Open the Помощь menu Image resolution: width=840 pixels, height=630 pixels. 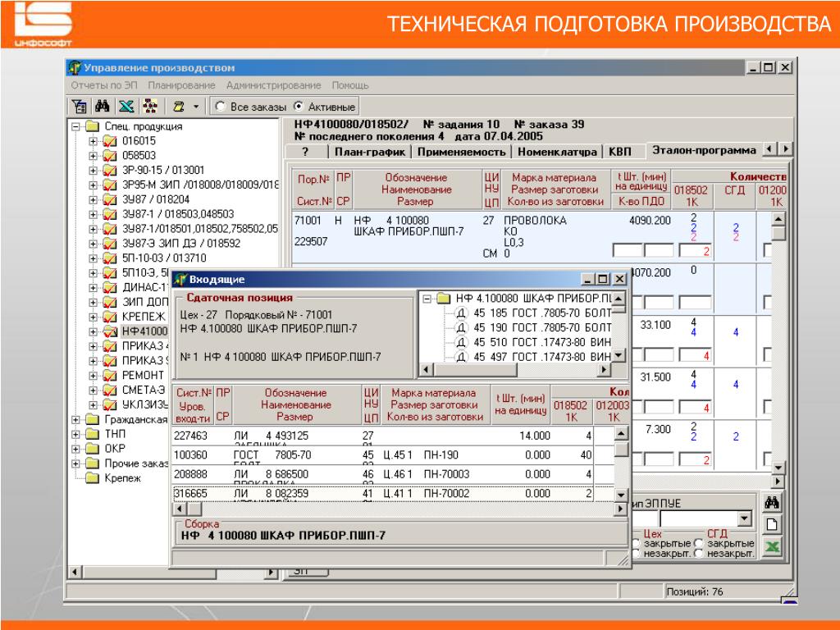[x=350, y=85]
